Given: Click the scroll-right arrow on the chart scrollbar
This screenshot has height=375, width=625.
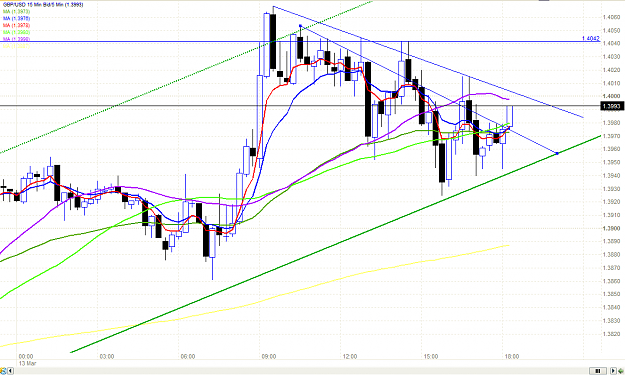Looking at the screenshot, I should (613, 371).
